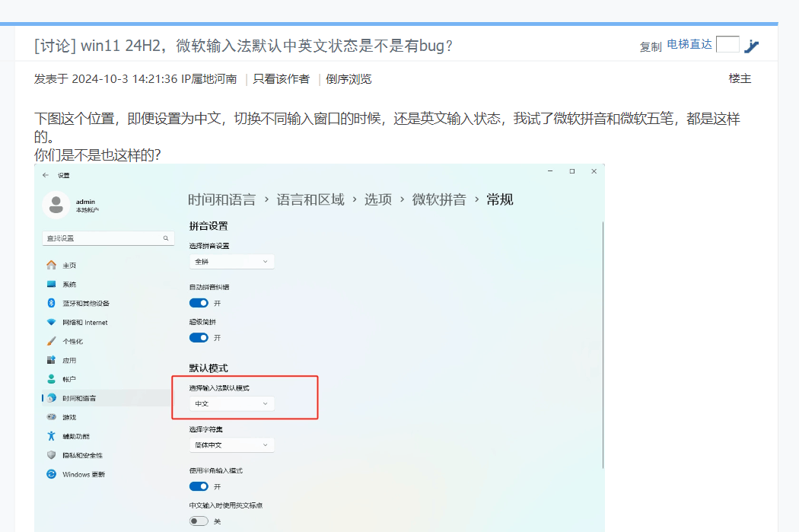The width and height of the screenshot is (799, 532).
Task: Click the 默认模式 section heading
Action: point(209,368)
